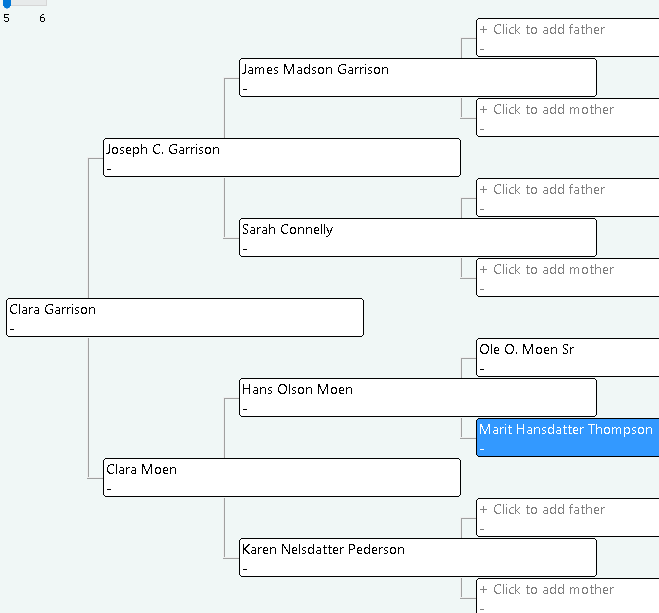Click the plus icon on topmost add father

pyautogui.click(x=483, y=29)
